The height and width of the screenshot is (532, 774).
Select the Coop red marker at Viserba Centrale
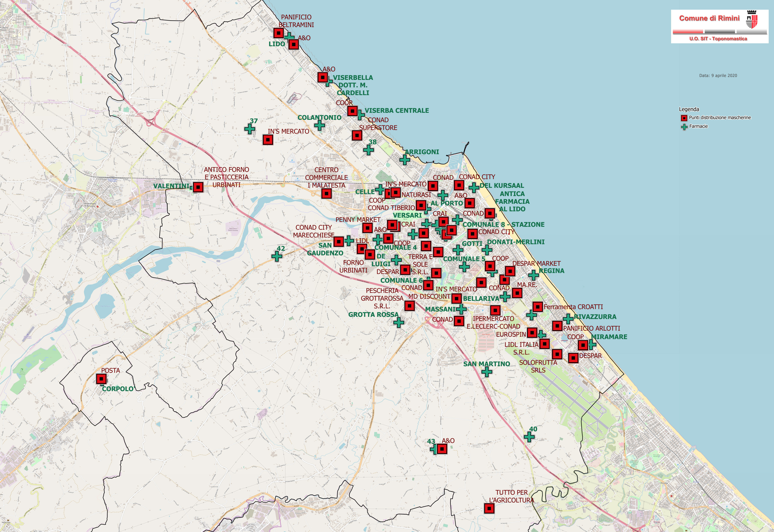pyautogui.click(x=352, y=111)
